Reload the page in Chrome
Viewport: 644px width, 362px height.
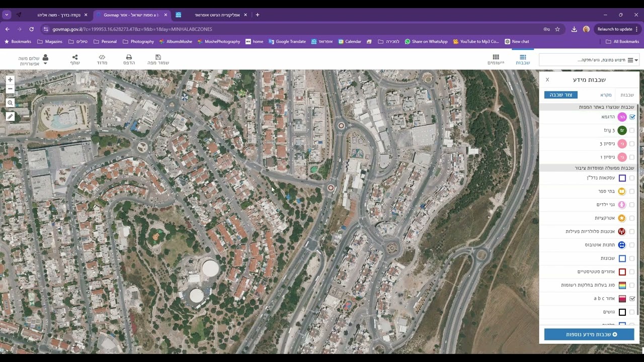pos(31,29)
